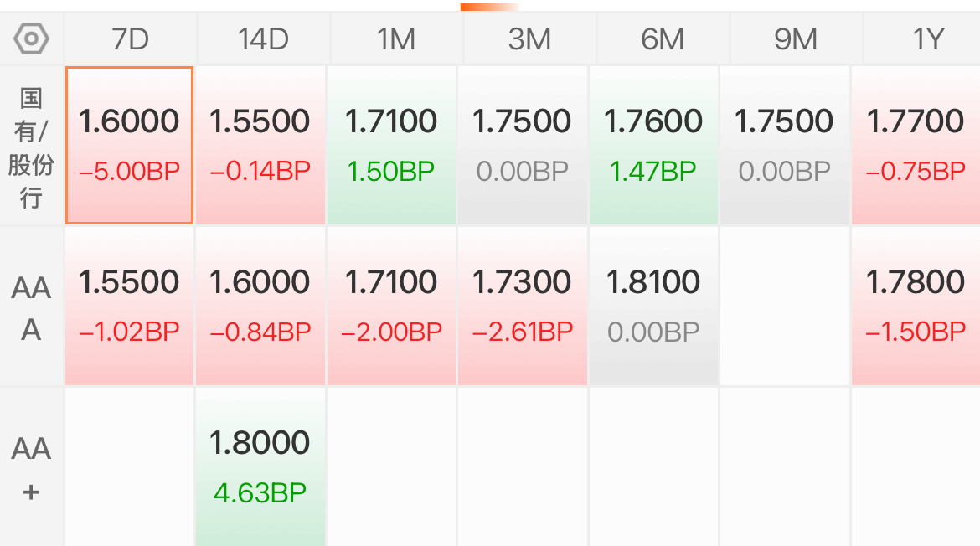Open the AA+ 14D cell showing 1.8000

[x=260, y=467]
